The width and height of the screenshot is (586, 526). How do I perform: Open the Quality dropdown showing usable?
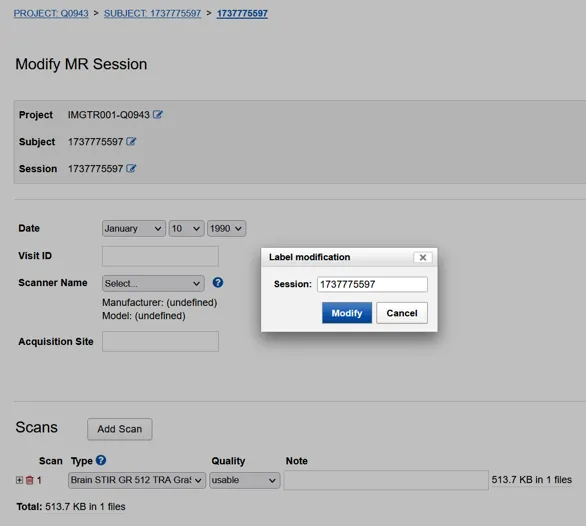244,480
